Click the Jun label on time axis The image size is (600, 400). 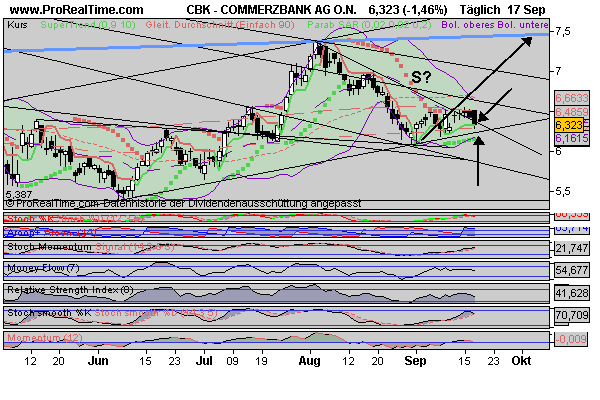(98, 361)
